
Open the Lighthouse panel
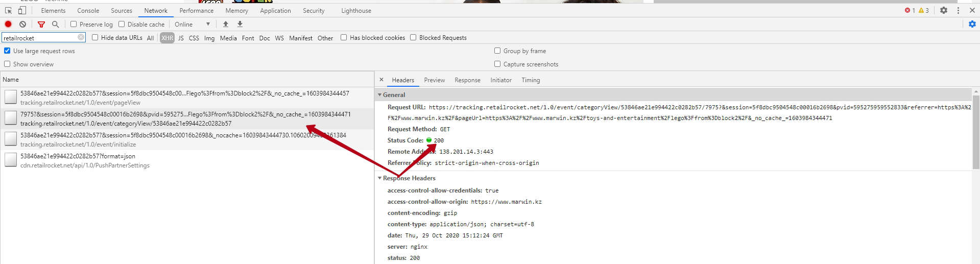(x=356, y=11)
